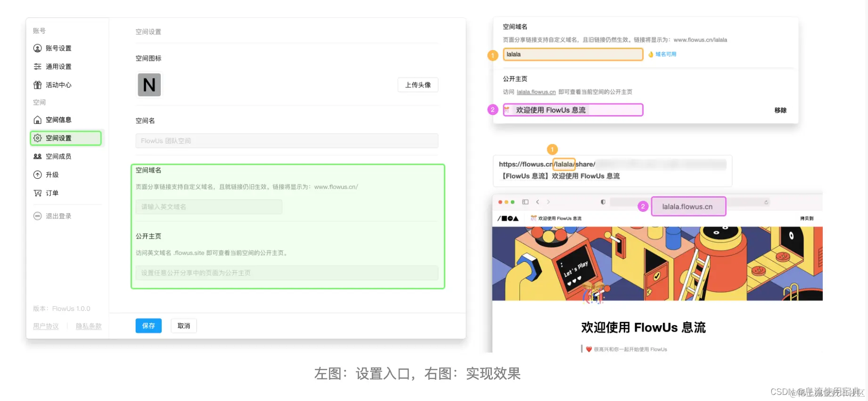This screenshot has height=401, width=868.
Task: Click the gift icon for activity center
Action: pos(38,85)
